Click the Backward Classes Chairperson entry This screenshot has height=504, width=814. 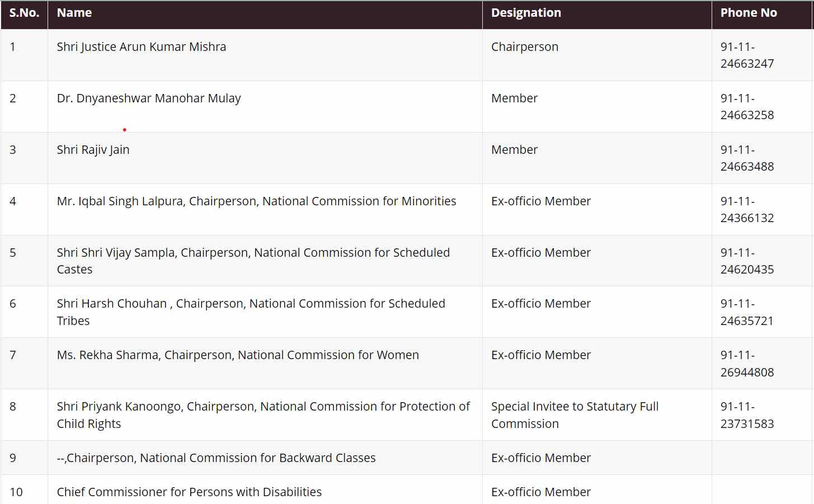[x=216, y=458]
